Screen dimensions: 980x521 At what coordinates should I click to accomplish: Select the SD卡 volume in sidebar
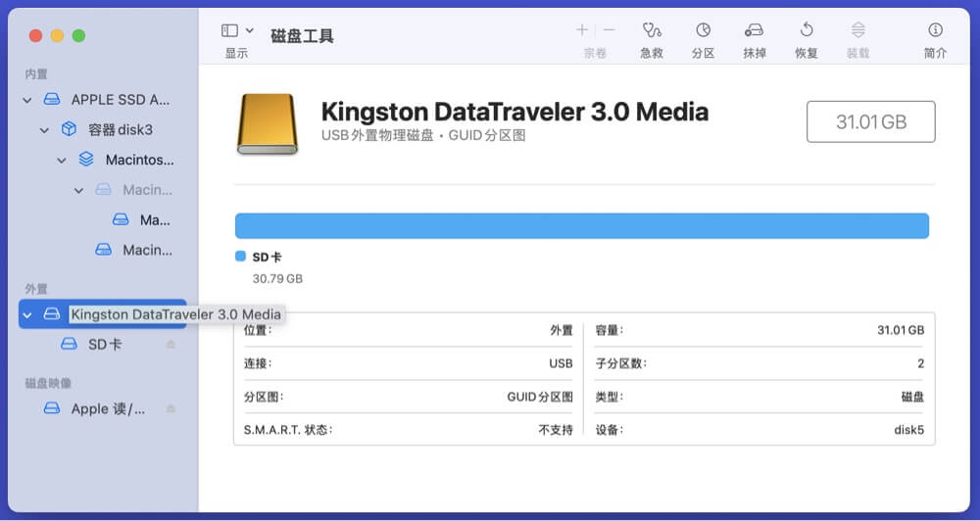(103, 344)
